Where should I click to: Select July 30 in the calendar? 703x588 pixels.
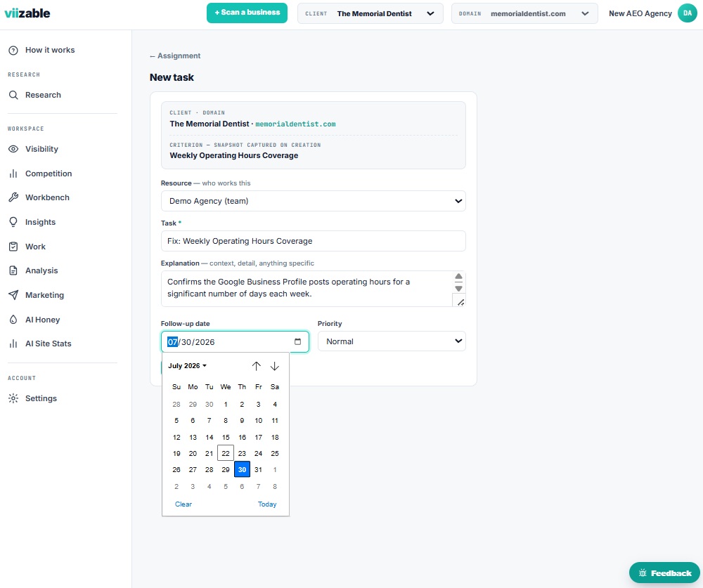[x=242, y=470]
